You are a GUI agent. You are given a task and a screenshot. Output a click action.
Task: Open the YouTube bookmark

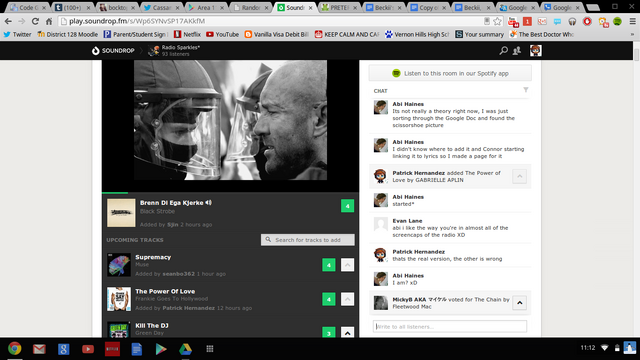222,34
